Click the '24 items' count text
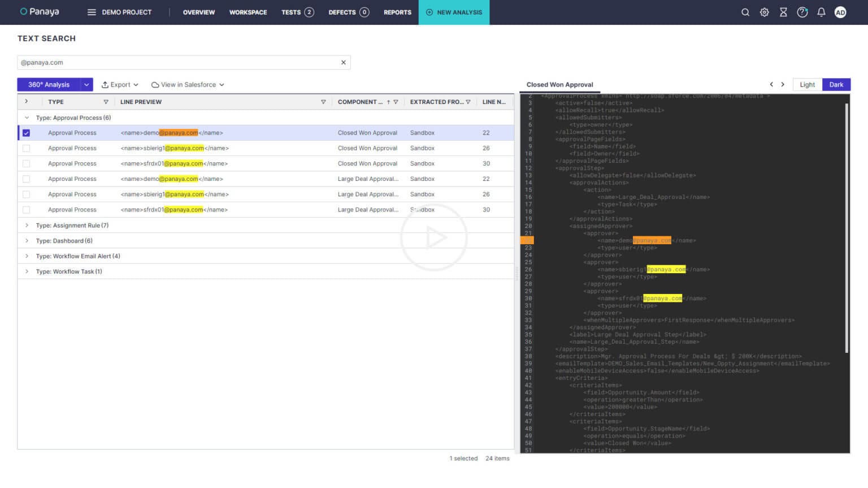This screenshot has width=868, height=488. pyautogui.click(x=497, y=459)
